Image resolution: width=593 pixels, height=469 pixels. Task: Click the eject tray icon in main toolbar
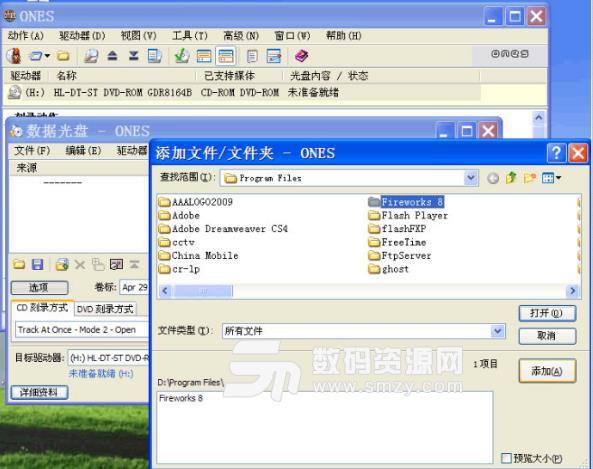112,56
